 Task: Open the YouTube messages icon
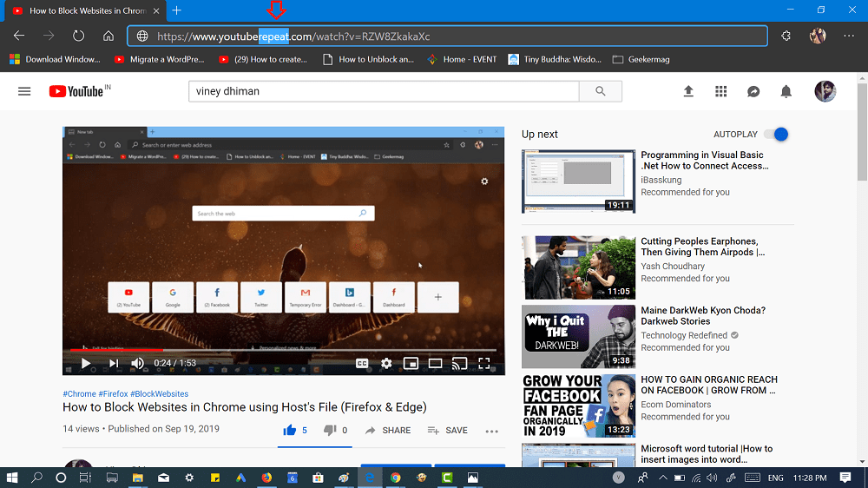753,91
